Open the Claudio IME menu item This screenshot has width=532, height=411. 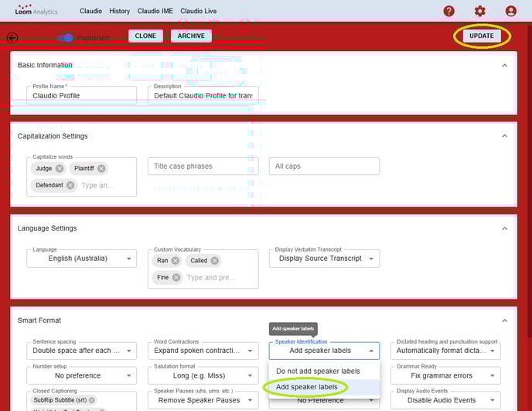(x=155, y=11)
